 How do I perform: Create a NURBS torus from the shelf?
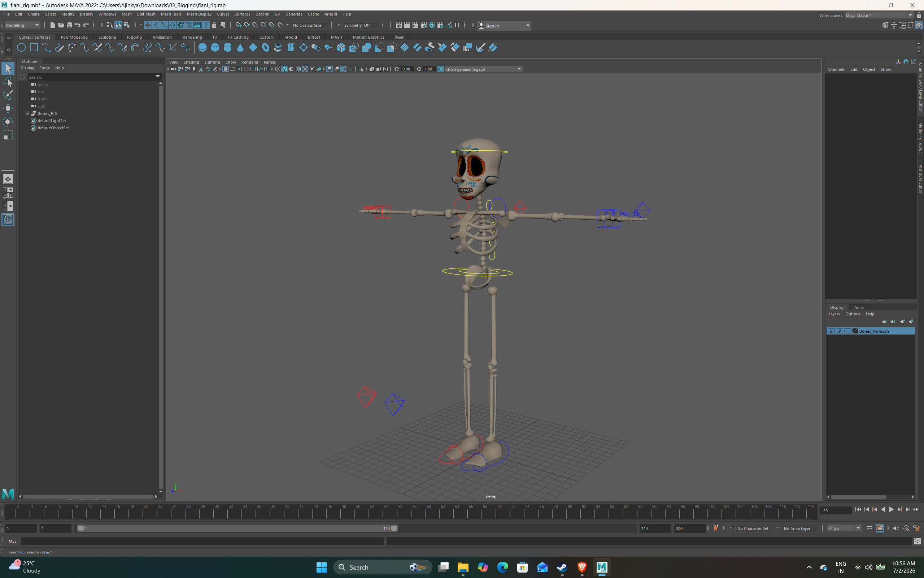point(265,47)
